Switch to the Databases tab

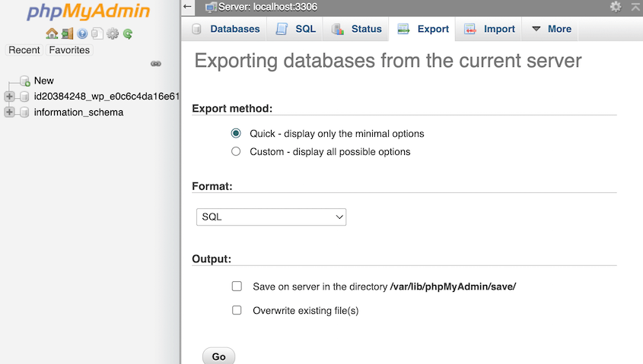[x=225, y=29]
